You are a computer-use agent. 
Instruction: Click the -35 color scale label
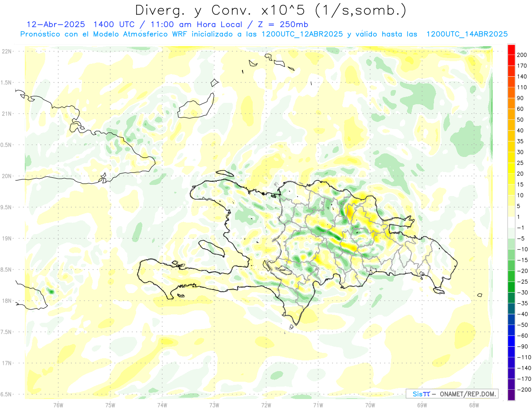pos(523,303)
